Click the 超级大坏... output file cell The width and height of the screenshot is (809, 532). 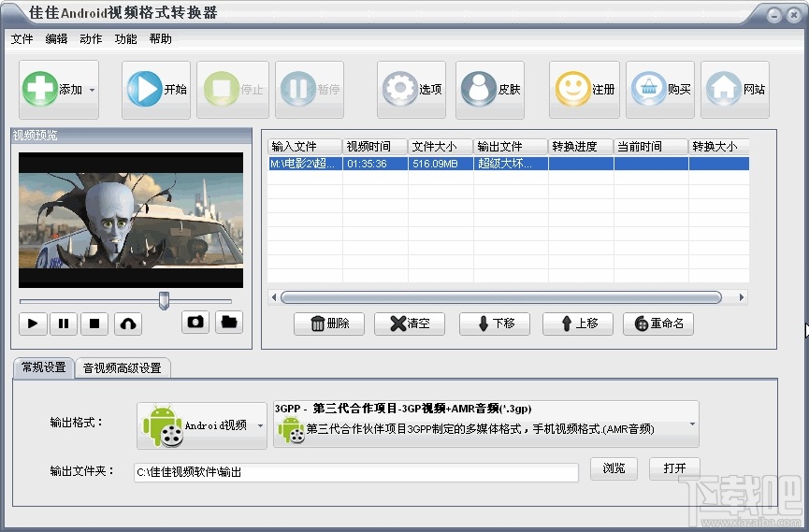click(511, 164)
